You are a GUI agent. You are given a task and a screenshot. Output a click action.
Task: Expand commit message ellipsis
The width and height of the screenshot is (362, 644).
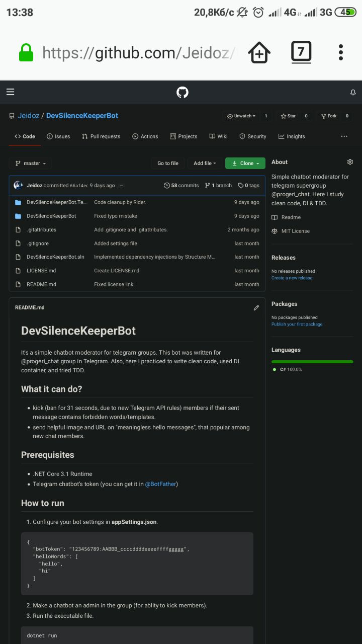point(121,186)
